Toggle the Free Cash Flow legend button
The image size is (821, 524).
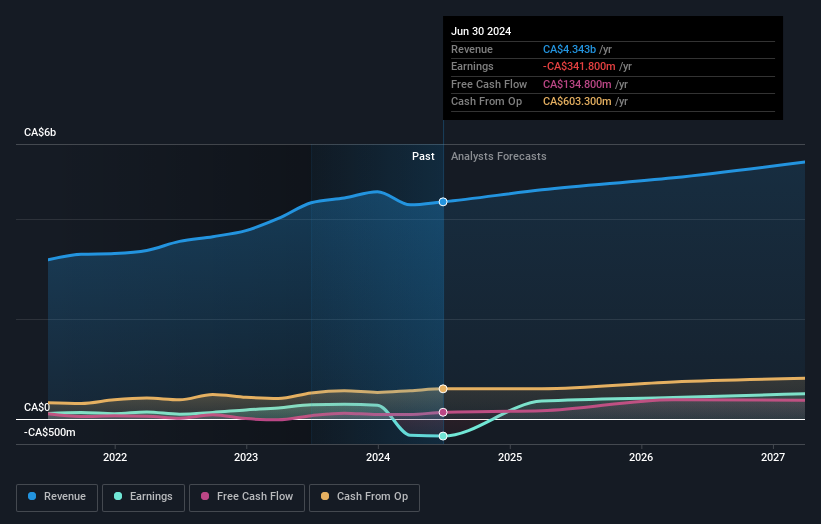tap(247, 497)
